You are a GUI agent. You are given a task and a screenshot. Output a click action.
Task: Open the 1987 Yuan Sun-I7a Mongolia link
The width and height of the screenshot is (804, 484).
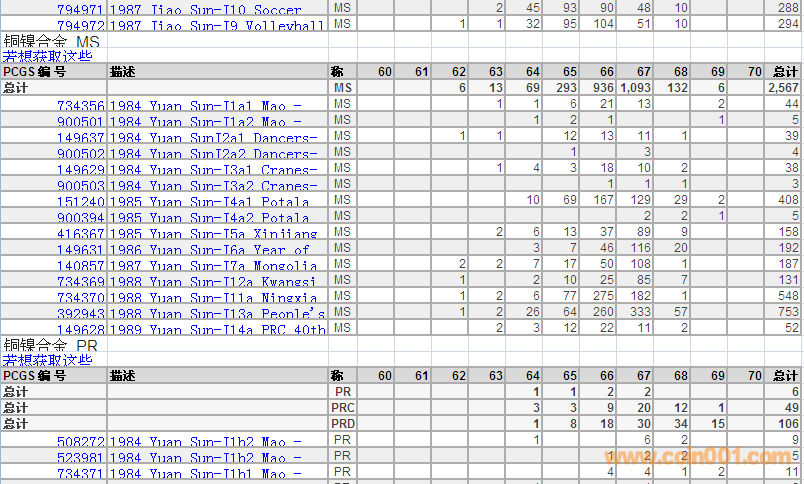212,266
